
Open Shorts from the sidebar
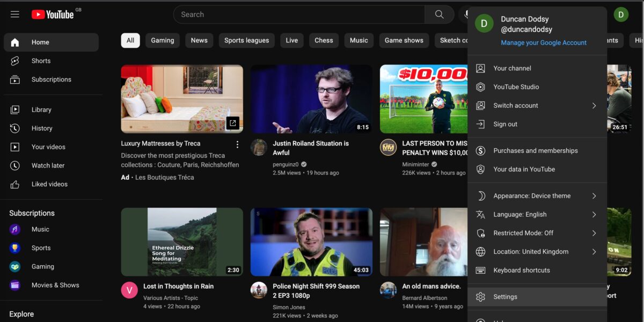pos(51,61)
